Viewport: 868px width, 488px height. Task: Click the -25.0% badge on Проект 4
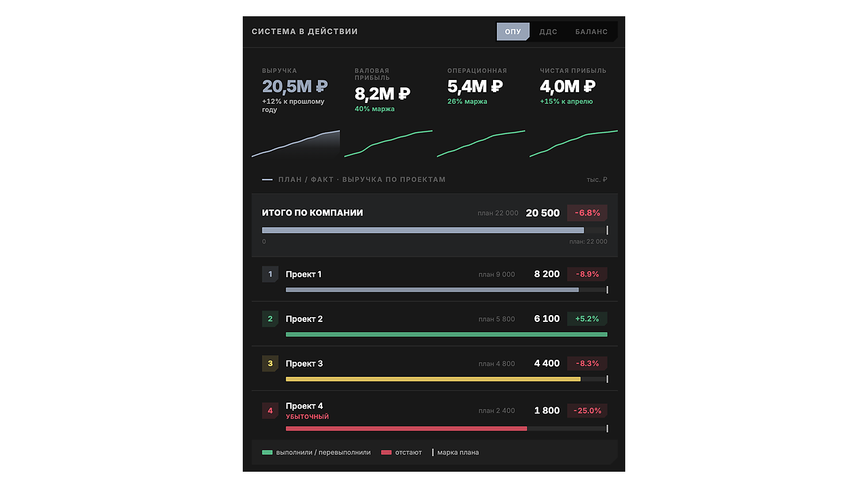click(587, 411)
